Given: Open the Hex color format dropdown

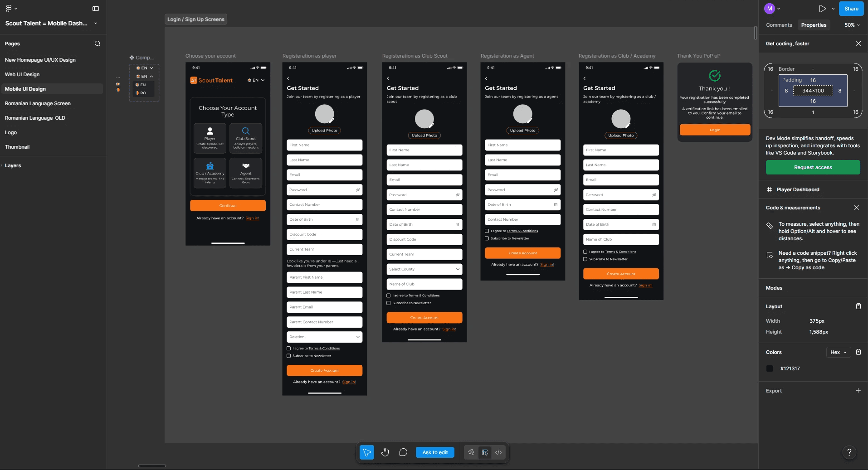Looking at the screenshot, I should (x=838, y=352).
